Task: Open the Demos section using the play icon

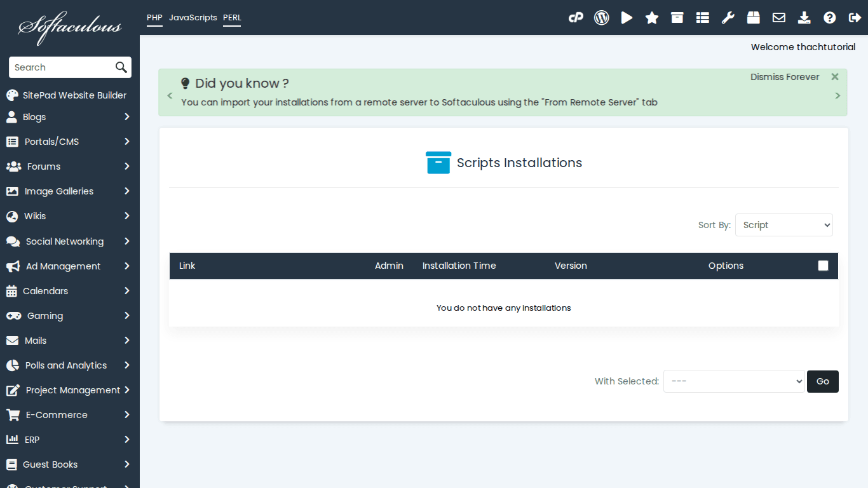Action: pyautogui.click(x=627, y=17)
